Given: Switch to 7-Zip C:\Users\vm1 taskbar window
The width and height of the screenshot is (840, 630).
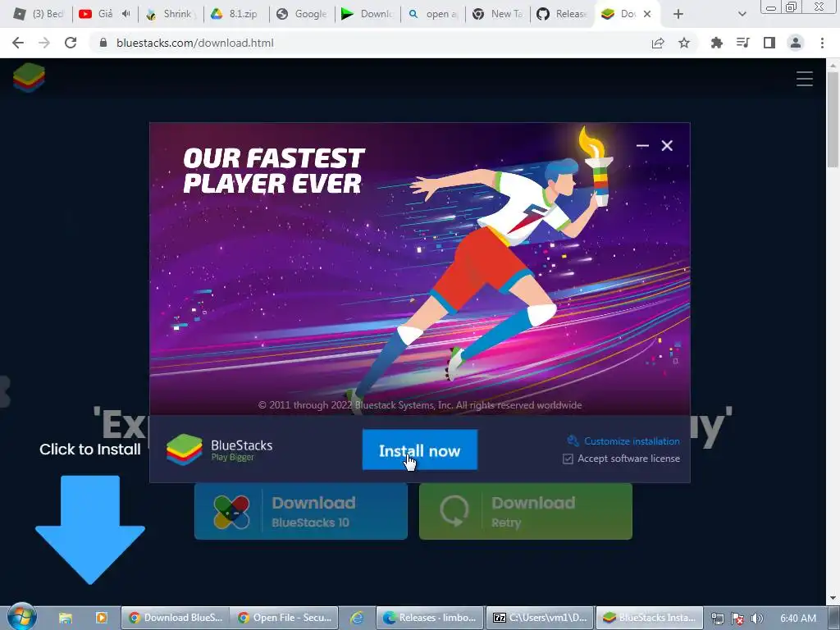Looking at the screenshot, I should point(540,618).
